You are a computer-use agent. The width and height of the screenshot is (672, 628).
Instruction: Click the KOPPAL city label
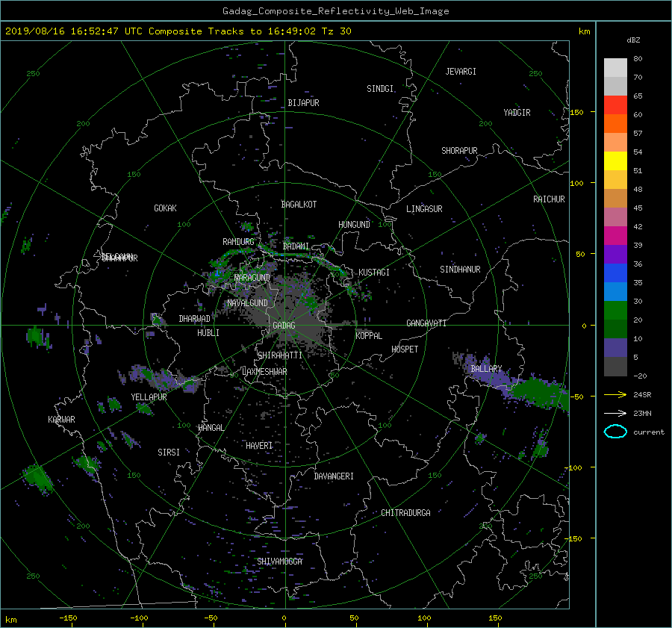click(369, 336)
